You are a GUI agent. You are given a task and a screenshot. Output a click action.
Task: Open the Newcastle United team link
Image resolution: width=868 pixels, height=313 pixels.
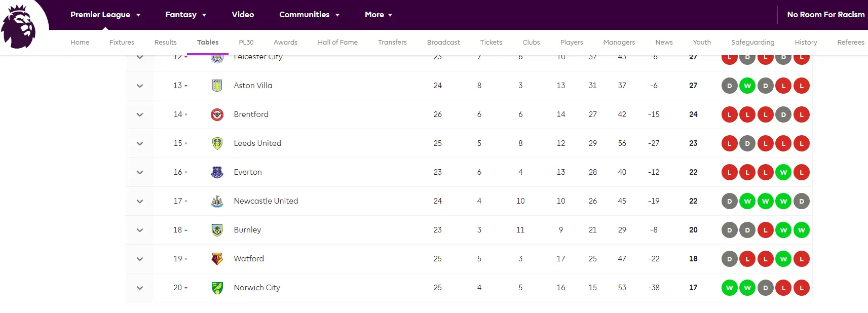266,201
